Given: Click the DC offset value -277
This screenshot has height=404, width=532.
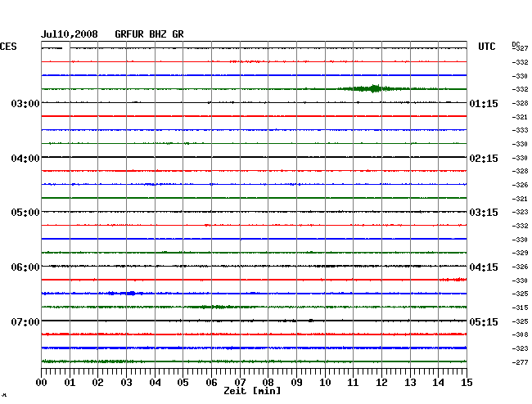Looking at the screenshot, I should click(520, 362).
